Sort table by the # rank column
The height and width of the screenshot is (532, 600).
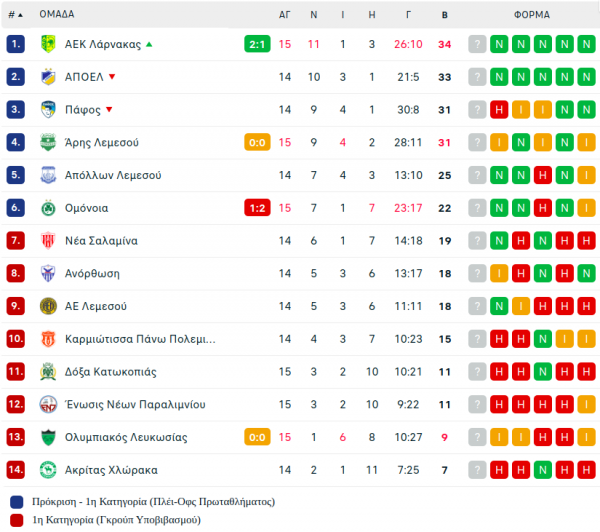[15, 15]
